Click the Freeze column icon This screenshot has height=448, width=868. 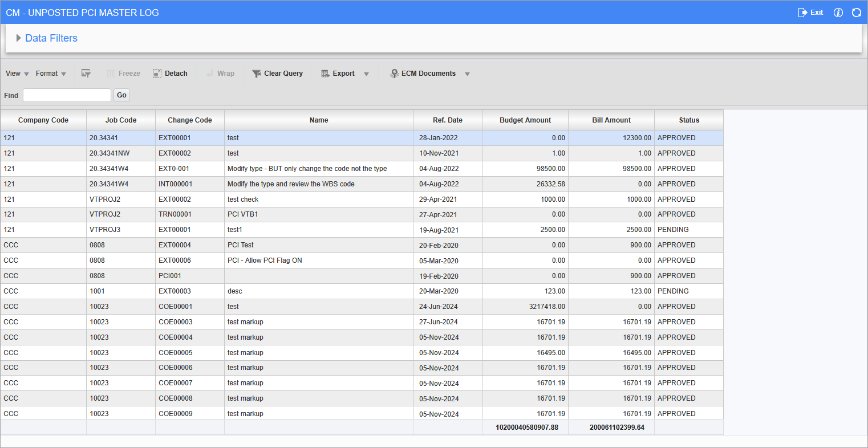click(x=111, y=74)
